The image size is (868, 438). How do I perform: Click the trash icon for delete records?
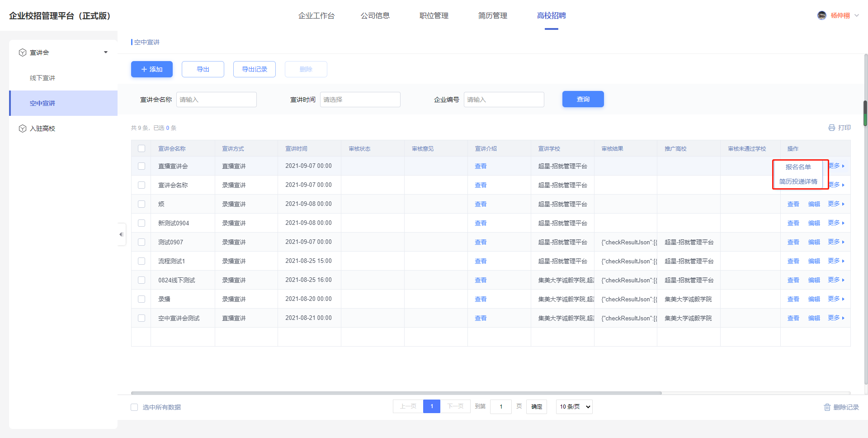coord(827,407)
